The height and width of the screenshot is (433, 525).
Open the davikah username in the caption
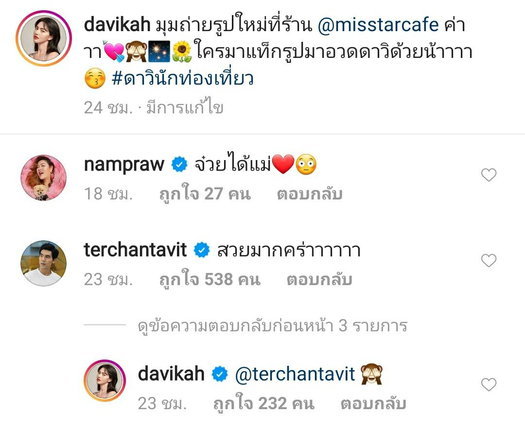(117, 25)
